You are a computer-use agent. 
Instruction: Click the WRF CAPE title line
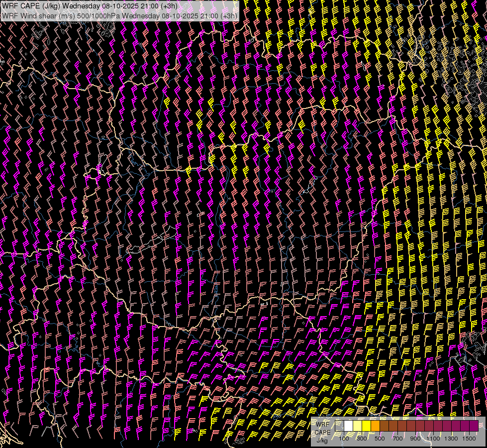click(x=90, y=6)
